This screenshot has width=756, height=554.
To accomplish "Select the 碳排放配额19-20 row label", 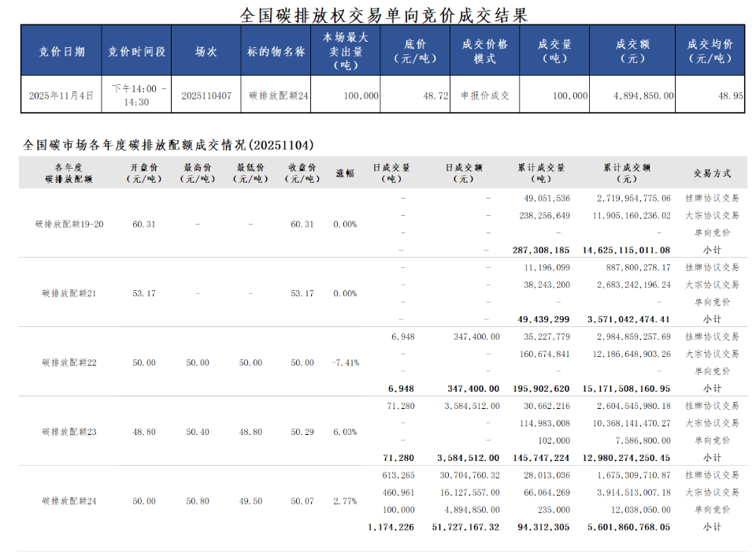I will (x=69, y=224).
